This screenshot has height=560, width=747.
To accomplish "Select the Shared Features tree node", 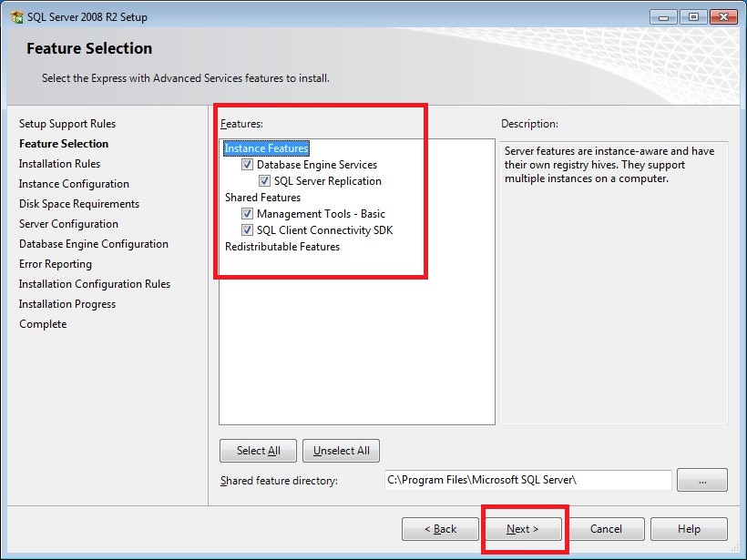I will tap(262, 198).
